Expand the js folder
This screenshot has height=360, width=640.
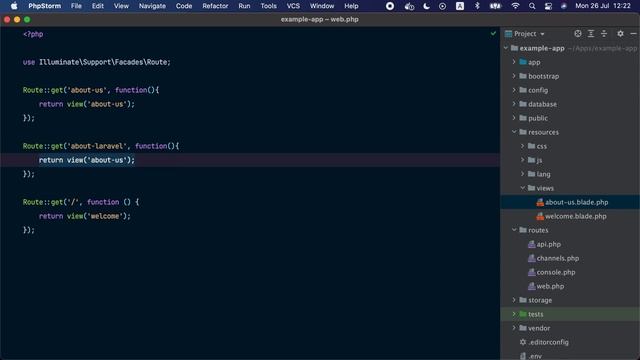pos(522,160)
